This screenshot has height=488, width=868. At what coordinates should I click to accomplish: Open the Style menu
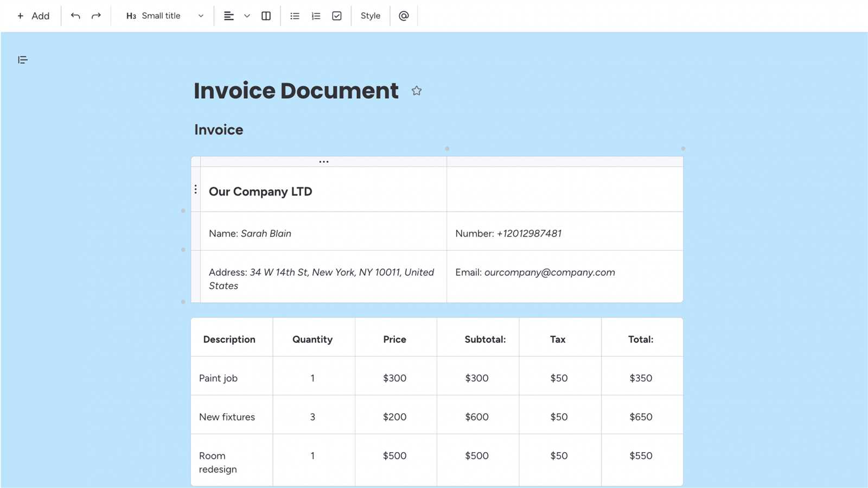point(371,16)
